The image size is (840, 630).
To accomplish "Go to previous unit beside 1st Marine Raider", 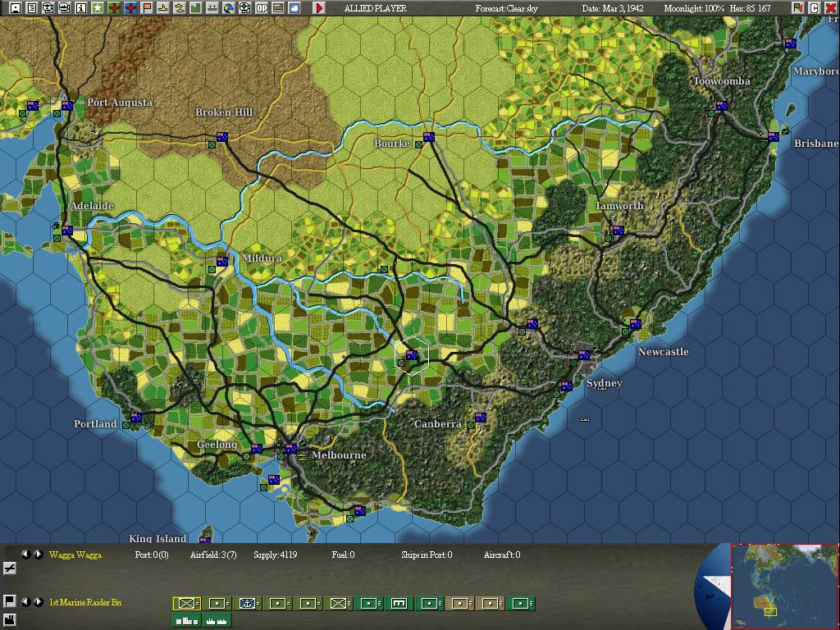I will pos(25,602).
